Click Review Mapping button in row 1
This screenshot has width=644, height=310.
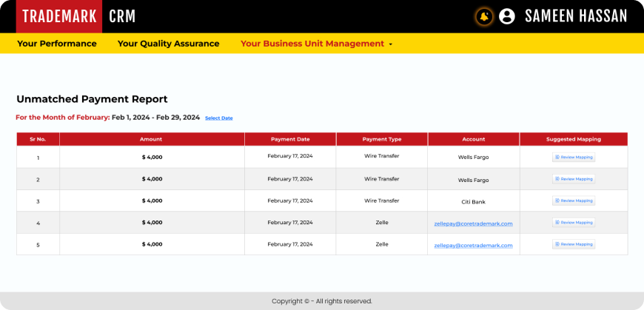click(574, 158)
